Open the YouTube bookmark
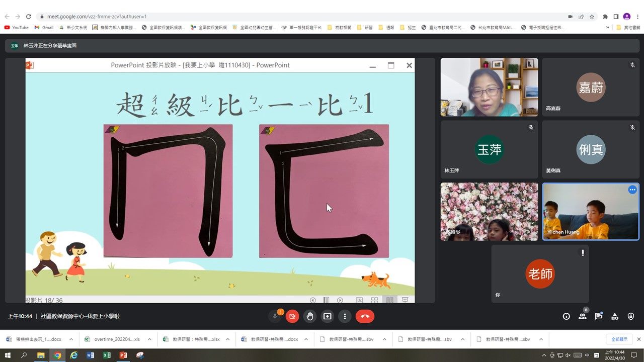The width and height of the screenshot is (644, 362). coord(17,28)
